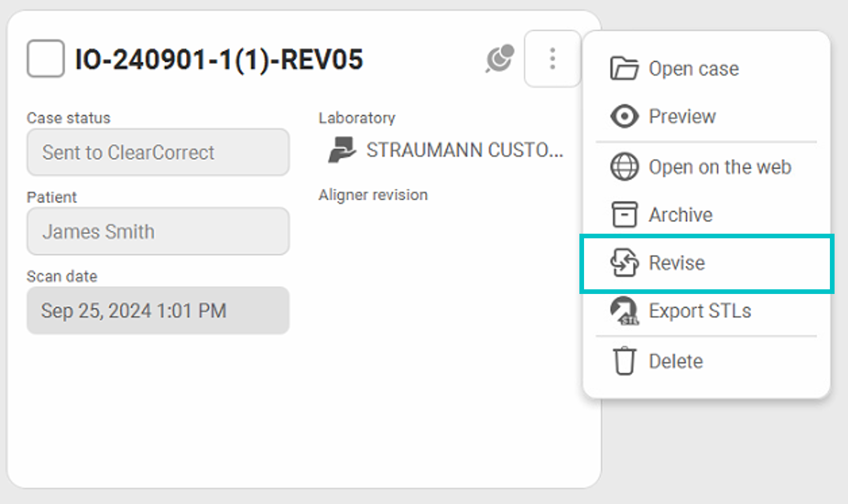The width and height of the screenshot is (848, 504).
Task: Select Revise text in context menu
Action: pyautogui.click(x=676, y=263)
